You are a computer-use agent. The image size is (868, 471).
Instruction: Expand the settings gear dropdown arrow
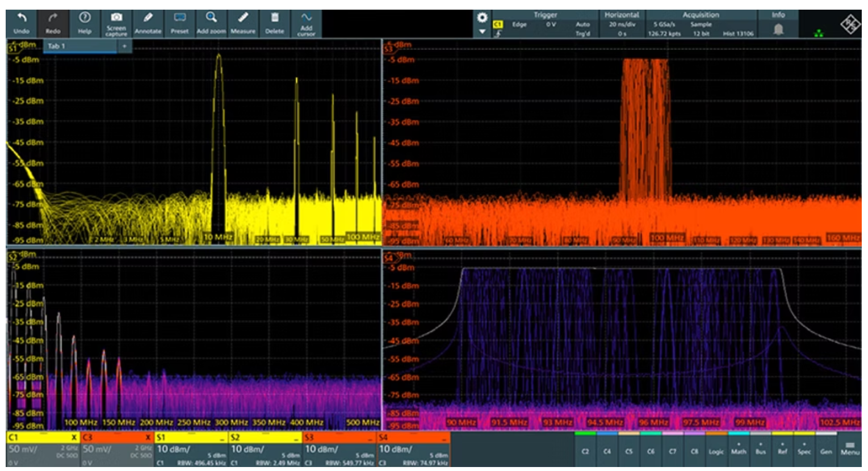(482, 32)
